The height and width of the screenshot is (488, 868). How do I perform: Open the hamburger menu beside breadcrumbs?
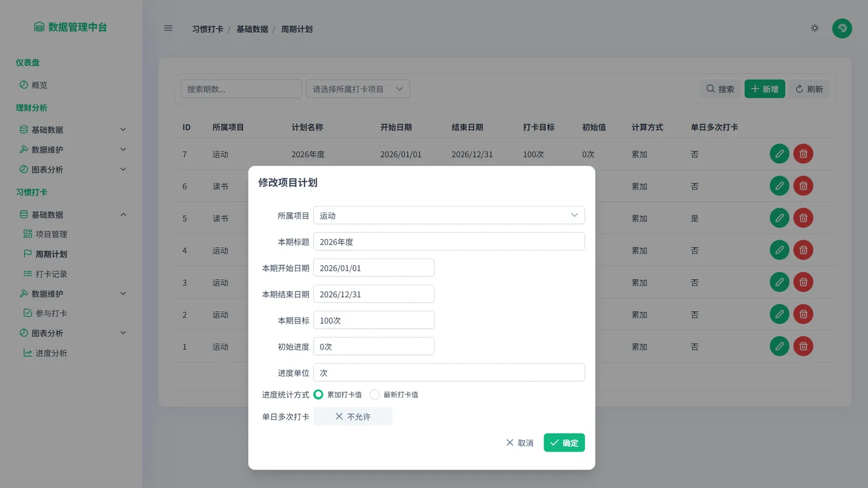(x=168, y=28)
